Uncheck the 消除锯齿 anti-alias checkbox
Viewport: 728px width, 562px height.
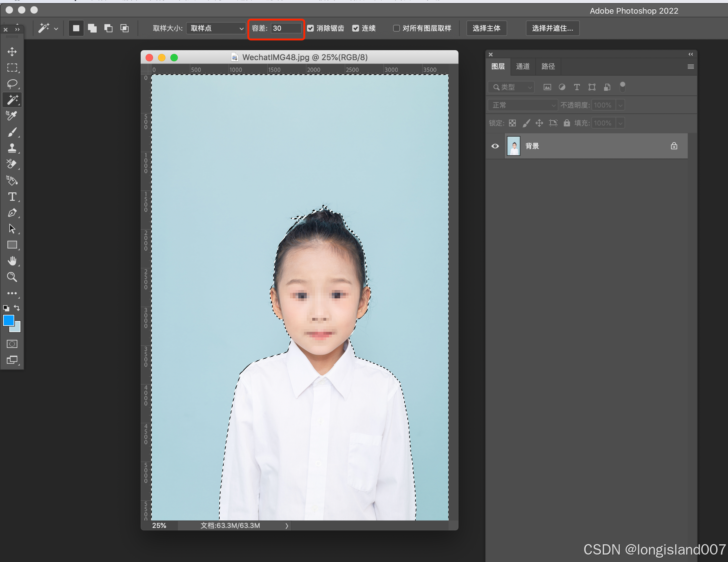[310, 28]
